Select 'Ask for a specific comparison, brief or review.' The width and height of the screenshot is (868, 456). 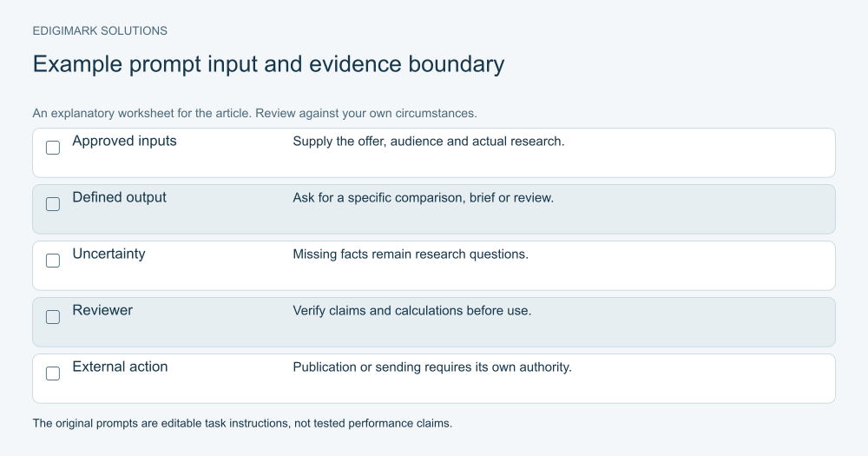pos(424,198)
